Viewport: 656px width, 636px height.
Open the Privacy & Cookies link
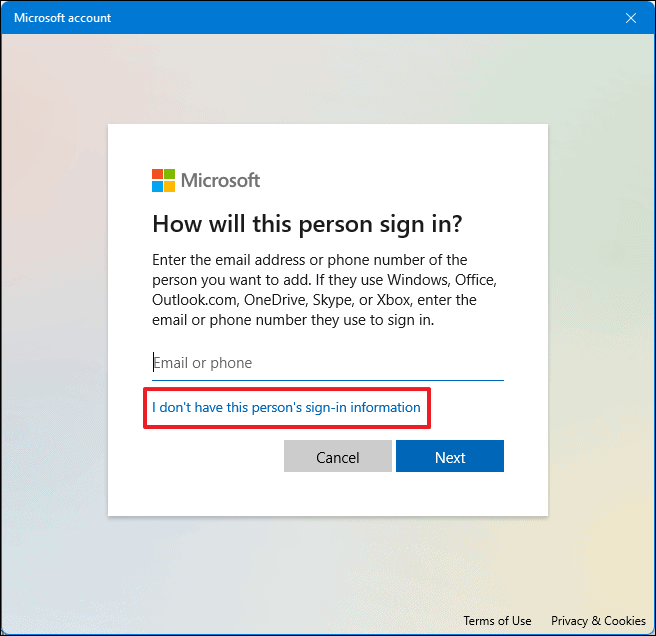tap(598, 621)
